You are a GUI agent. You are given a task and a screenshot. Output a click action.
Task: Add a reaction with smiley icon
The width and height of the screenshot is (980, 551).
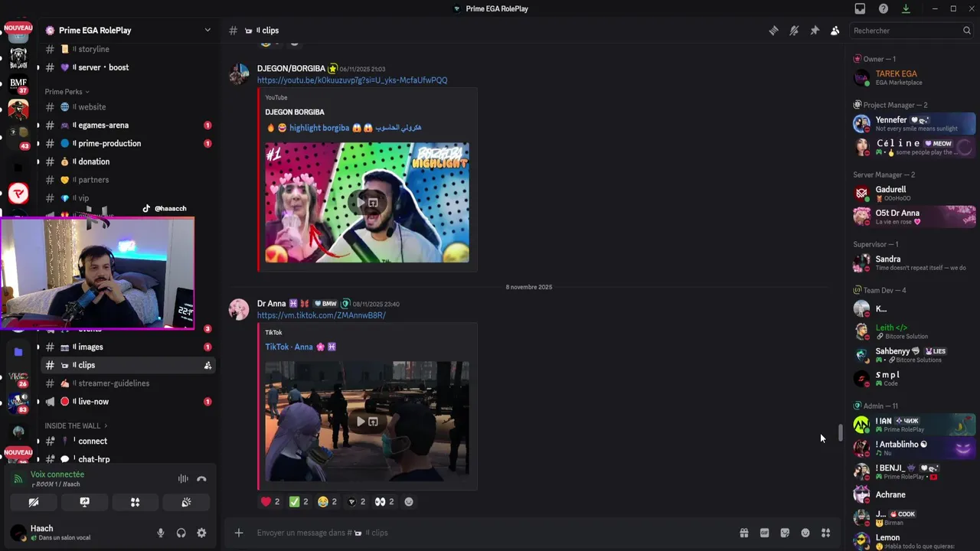409,502
